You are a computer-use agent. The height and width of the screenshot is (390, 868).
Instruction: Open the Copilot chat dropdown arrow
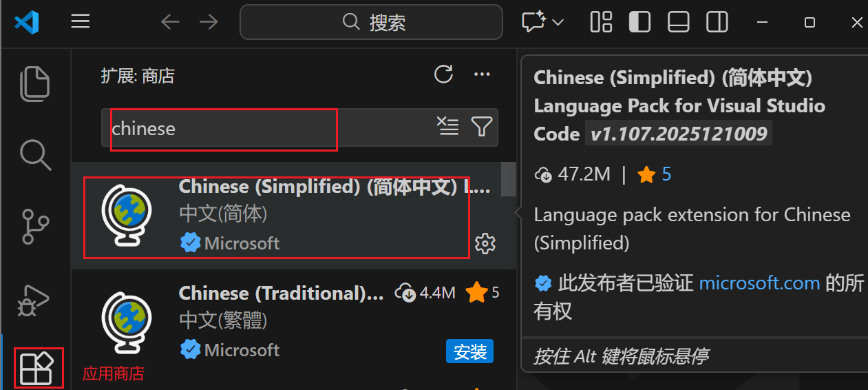[x=558, y=22]
